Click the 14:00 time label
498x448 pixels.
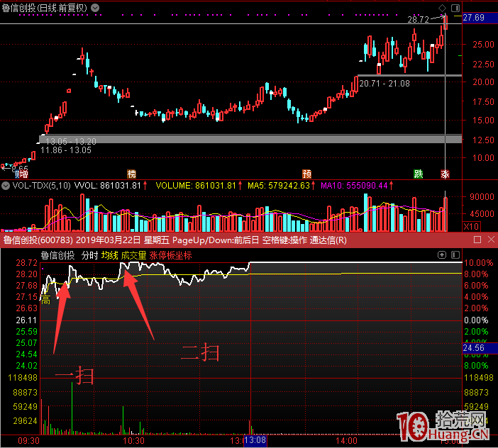346,441
